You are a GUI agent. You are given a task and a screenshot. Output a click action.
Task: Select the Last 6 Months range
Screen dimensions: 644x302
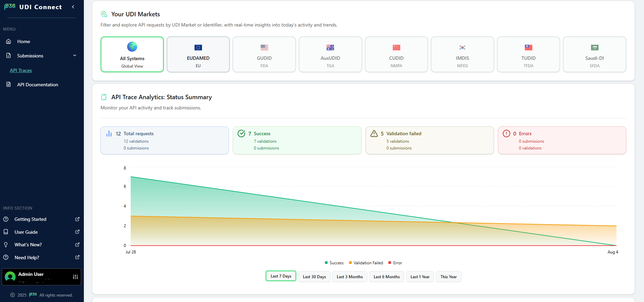coord(387,277)
